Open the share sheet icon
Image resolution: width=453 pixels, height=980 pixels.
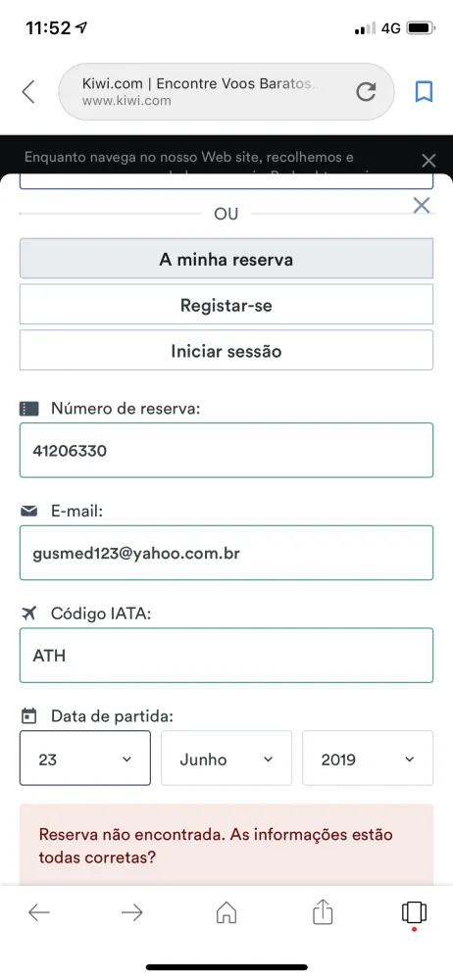(x=322, y=911)
